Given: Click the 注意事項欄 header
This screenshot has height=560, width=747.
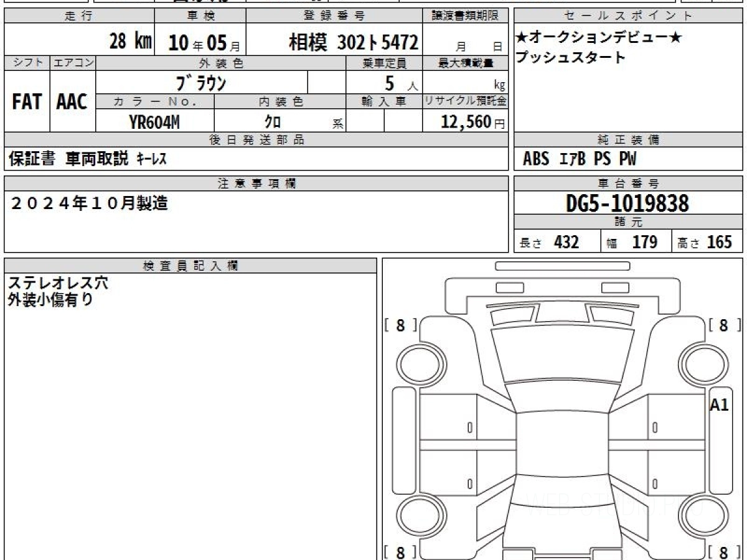Looking at the screenshot, I should [x=256, y=184].
